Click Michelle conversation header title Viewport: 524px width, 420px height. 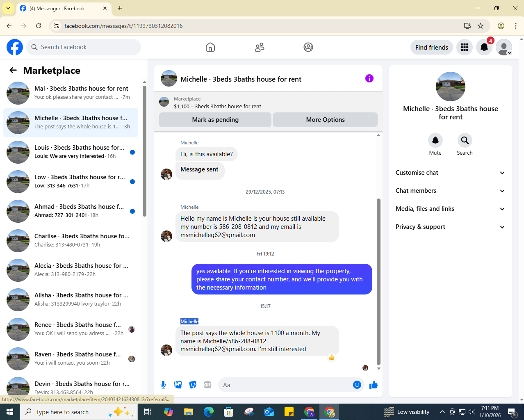point(241,79)
